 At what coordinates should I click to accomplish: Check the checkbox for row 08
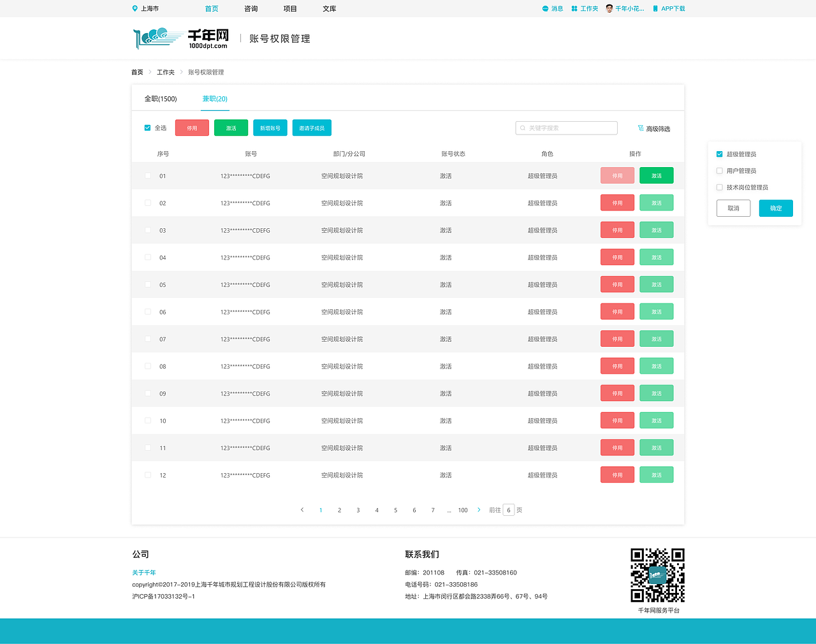(x=148, y=366)
